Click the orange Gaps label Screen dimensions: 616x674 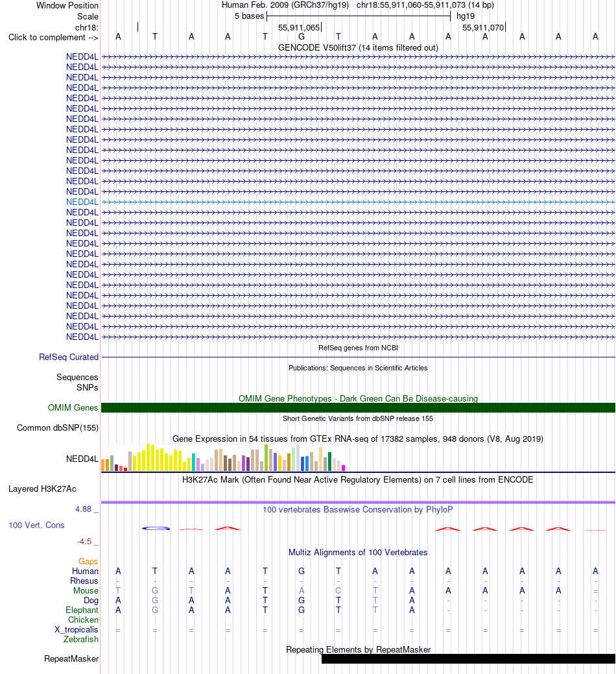pyautogui.click(x=88, y=561)
